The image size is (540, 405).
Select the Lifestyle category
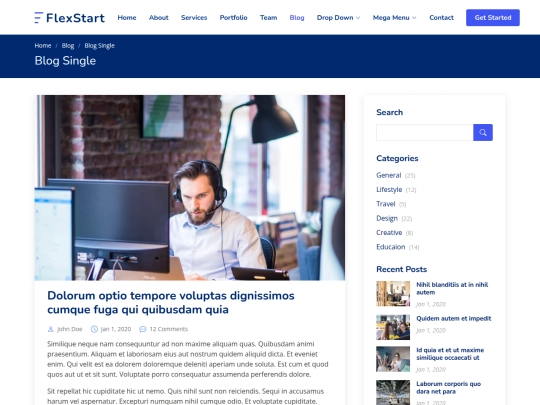[x=389, y=190]
